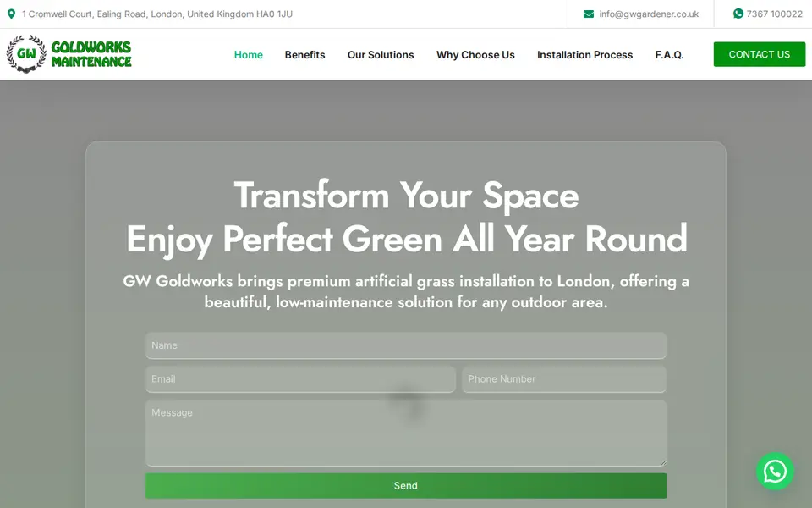Image resolution: width=812 pixels, height=508 pixels.
Task: Open Installation Process section link
Action: coord(584,55)
